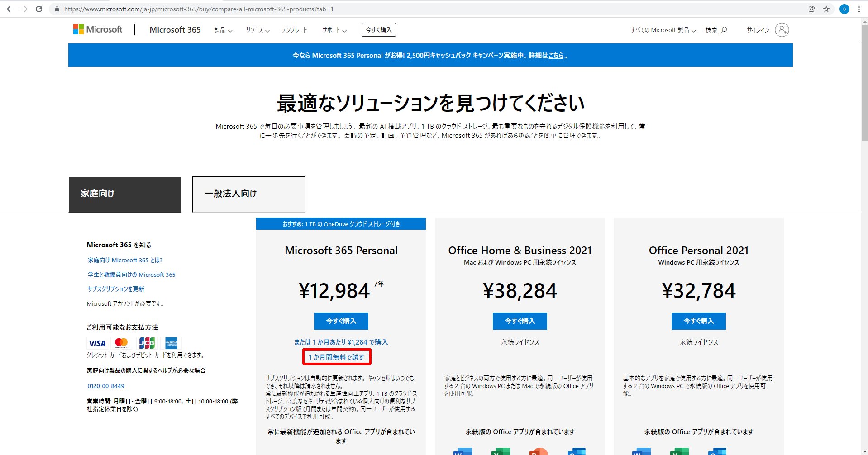The width and height of the screenshot is (868, 455).
Task: Click the Office Home & Business 2021 title
Action: pyautogui.click(x=520, y=251)
